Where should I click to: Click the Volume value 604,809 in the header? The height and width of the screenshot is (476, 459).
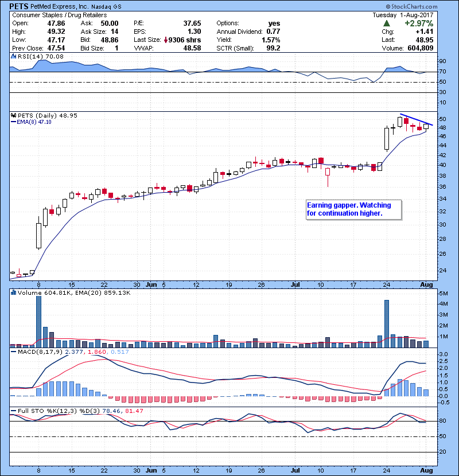click(421, 48)
